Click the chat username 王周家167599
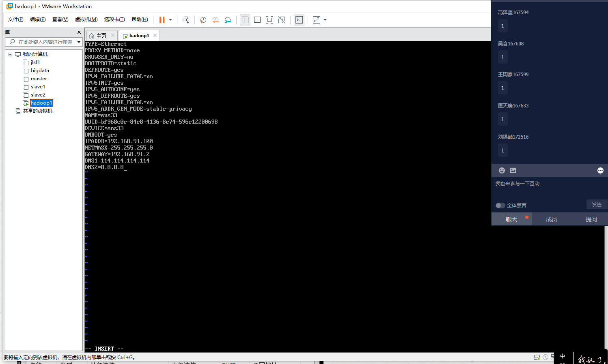 pyautogui.click(x=513, y=75)
